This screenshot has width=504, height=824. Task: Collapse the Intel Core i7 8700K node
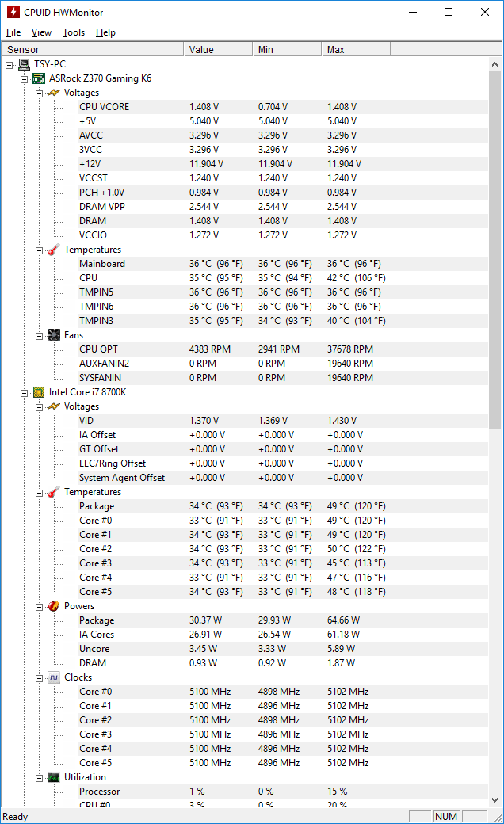coord(24,392)
